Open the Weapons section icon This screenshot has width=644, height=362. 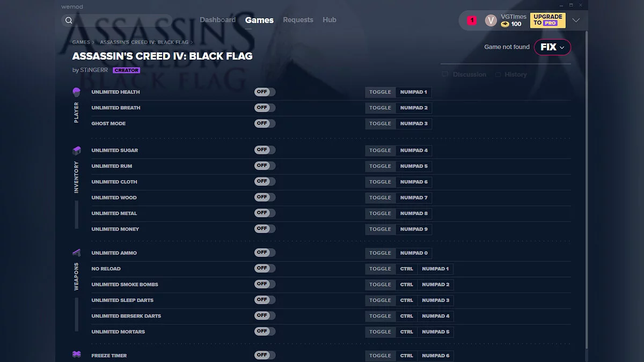76,253
